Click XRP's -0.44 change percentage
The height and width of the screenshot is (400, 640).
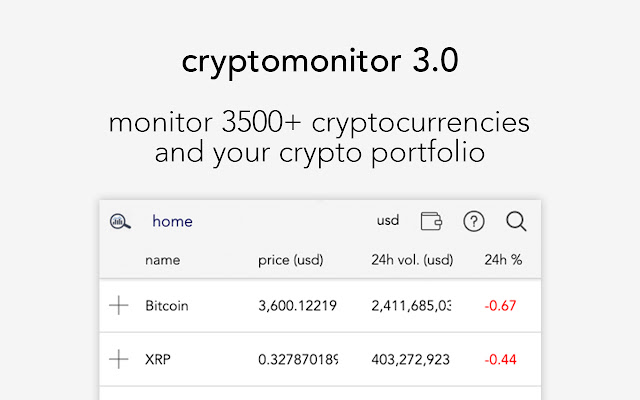(500, 360)
